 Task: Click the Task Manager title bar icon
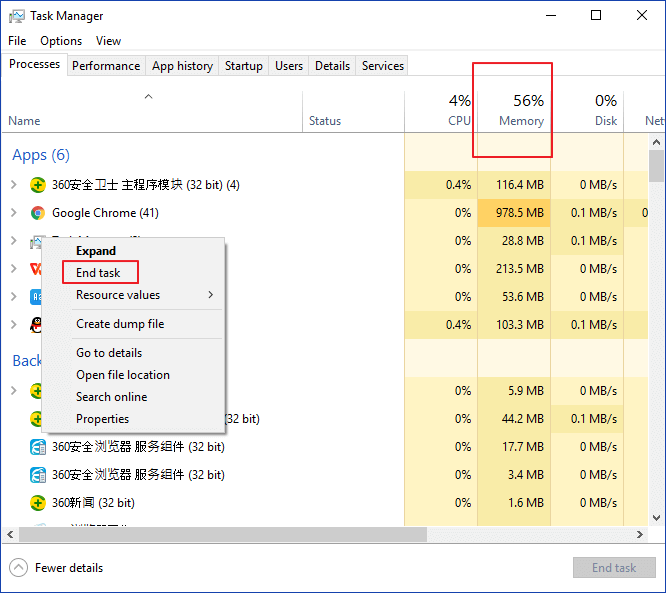coord(16,16)
